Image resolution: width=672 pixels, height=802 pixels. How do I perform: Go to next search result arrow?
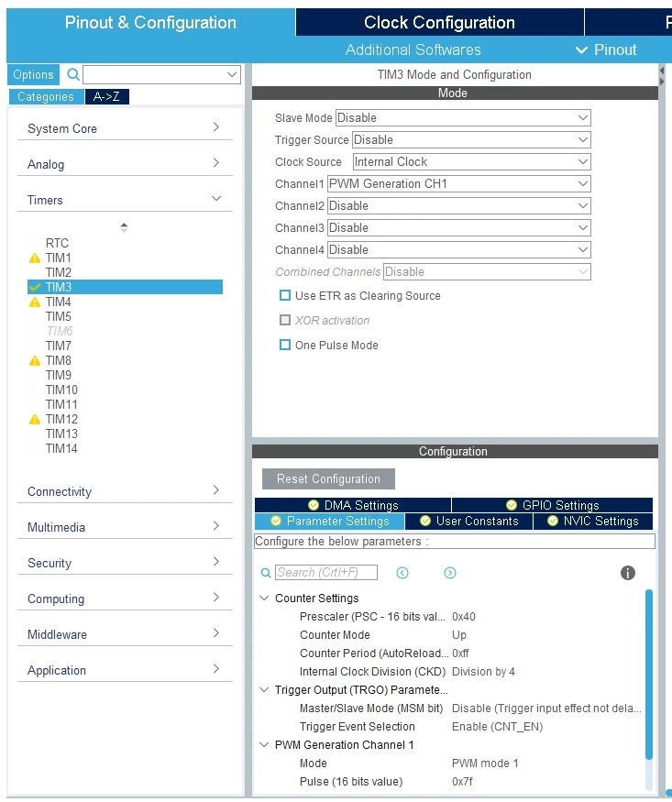tap(450, 573)
